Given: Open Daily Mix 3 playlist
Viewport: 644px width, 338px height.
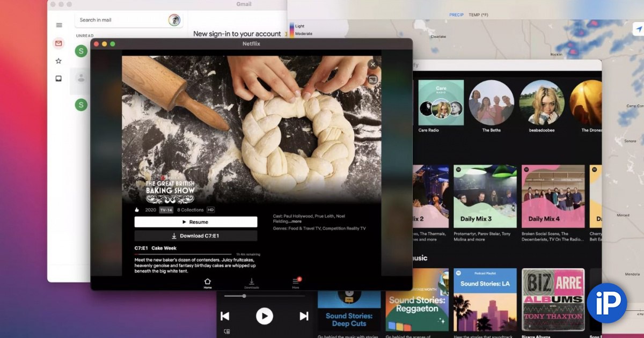Looking at the screenshot, I should (485, 196).
